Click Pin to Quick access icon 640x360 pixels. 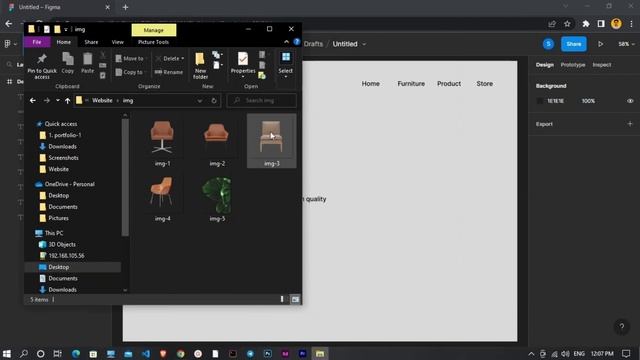point(42,59)
